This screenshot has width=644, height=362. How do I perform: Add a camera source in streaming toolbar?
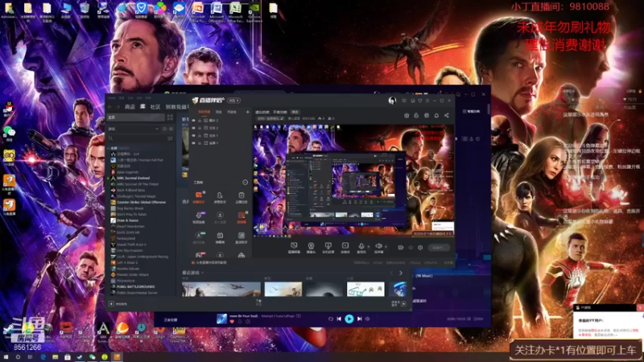coord(311,245)
